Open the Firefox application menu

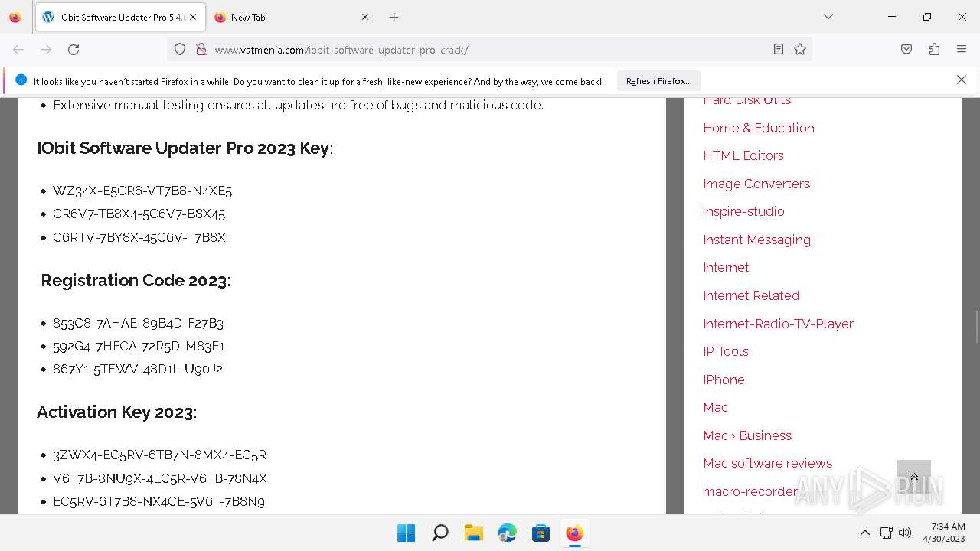(x=962, y=49)
